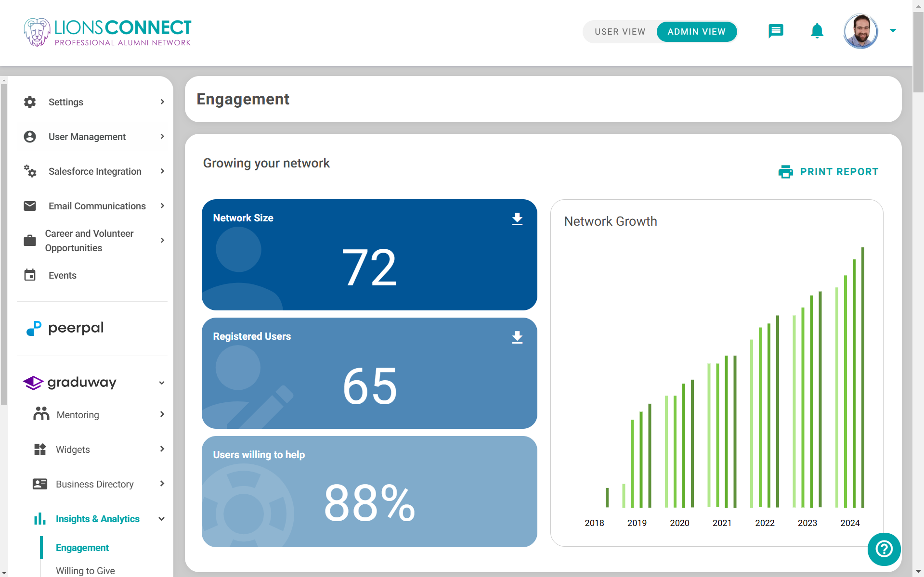Screen dimensions: 924x577
Task: Download the Network Size data
Action: point(517,219)
